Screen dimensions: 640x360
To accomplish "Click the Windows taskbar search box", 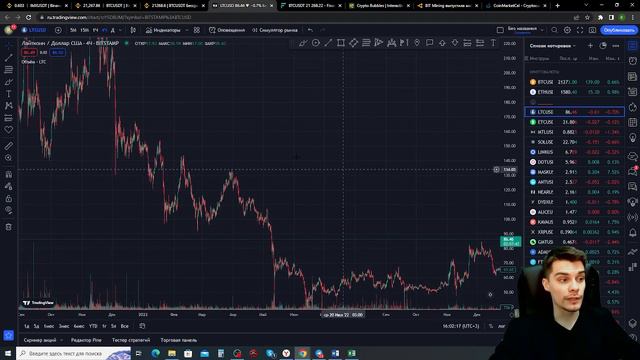I will (73, 353).
